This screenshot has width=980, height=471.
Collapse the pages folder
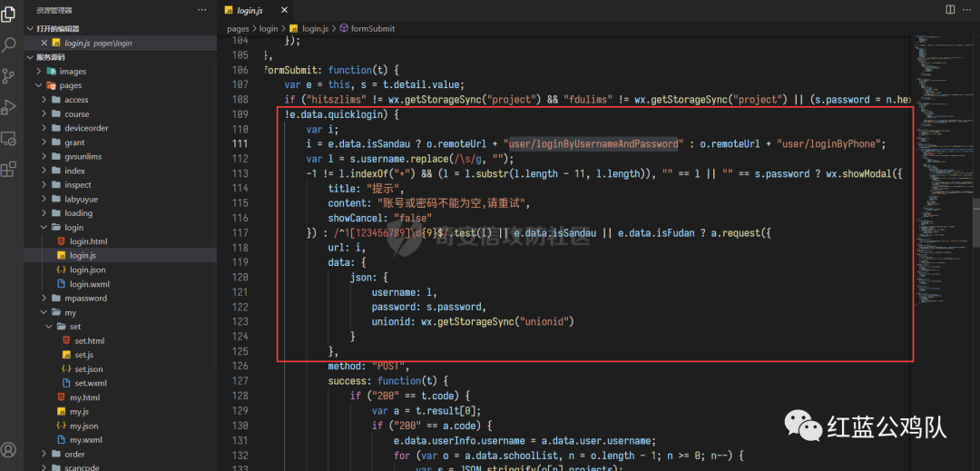tap(70, 85)
